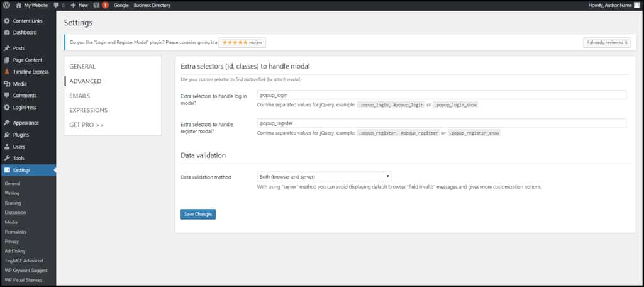Open Appearance menu in the sidebar

pos(26,123)
